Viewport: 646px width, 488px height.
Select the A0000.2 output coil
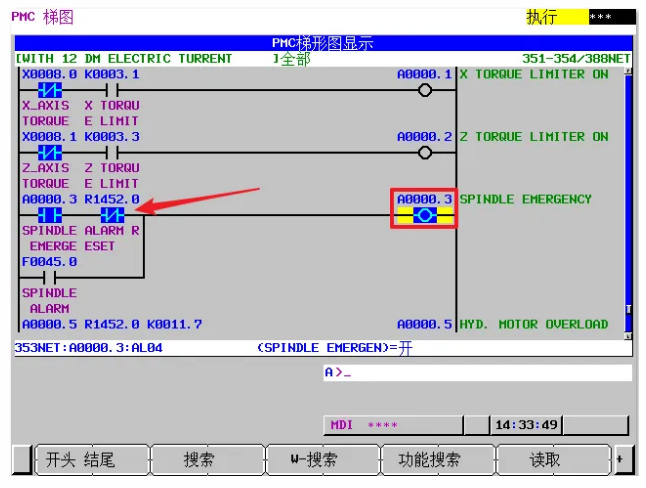pyautogui.click(x=425, y=152)
